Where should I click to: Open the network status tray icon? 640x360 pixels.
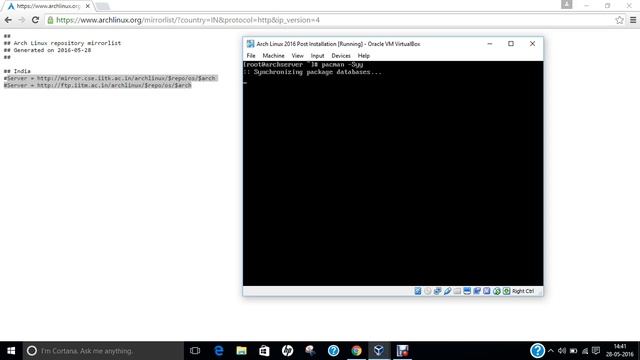pos(585,351)
